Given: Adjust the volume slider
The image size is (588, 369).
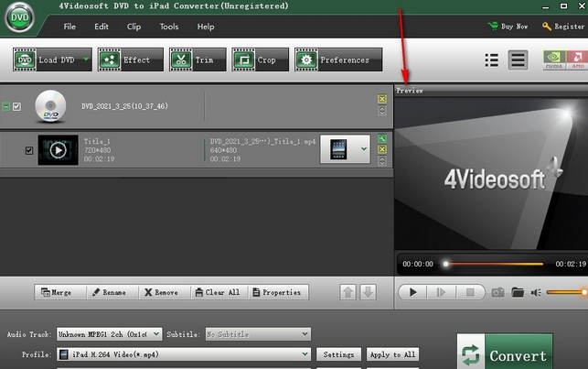Looking at the screenshot, I should pos(567,292).
